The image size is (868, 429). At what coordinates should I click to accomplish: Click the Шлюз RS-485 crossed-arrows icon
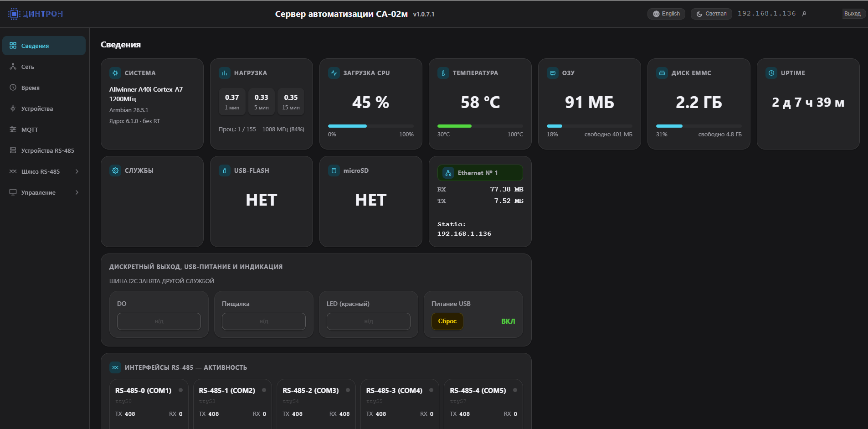[x=13, y=171]
